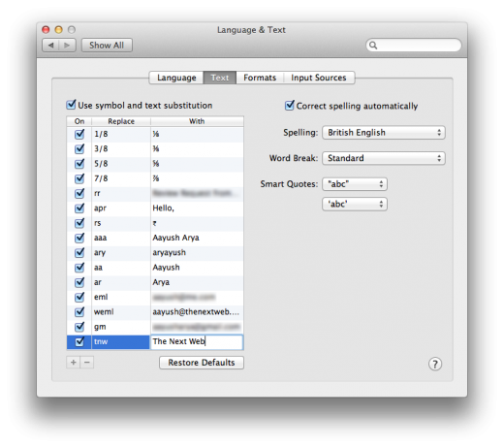
Task: Open Smart Quotes single-quote 'abc' dropdown
Action: (x=355, y=205)
